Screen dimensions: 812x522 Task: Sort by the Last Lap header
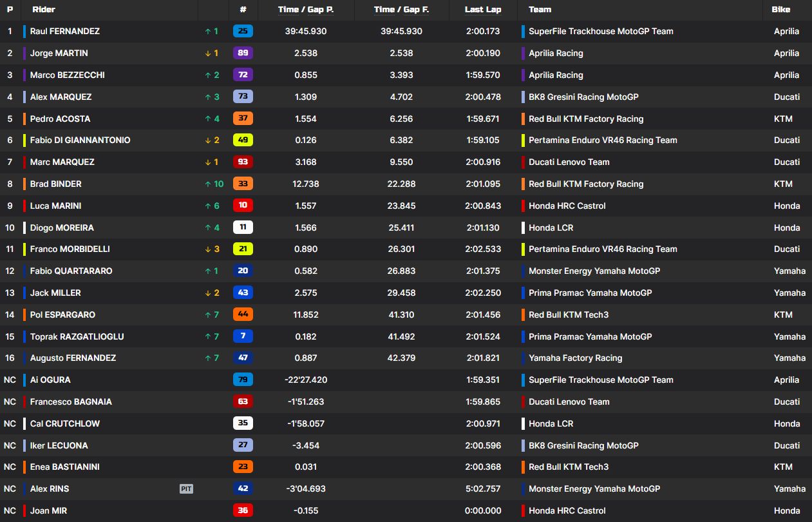point(483,10)
